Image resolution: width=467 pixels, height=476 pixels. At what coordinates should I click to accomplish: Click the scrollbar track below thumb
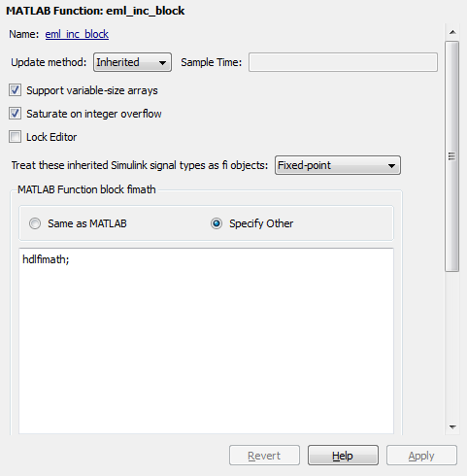452,346
